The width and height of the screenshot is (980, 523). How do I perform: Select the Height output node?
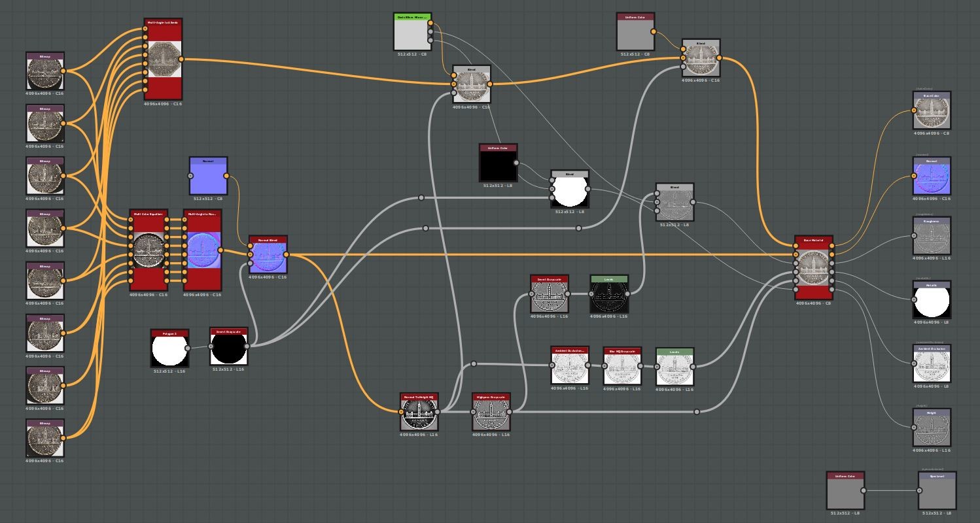pyautogui.click(x=931, y=428)
